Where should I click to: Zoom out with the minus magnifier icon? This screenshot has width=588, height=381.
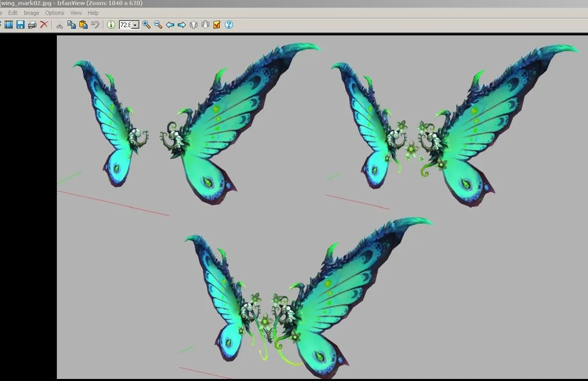158,25
